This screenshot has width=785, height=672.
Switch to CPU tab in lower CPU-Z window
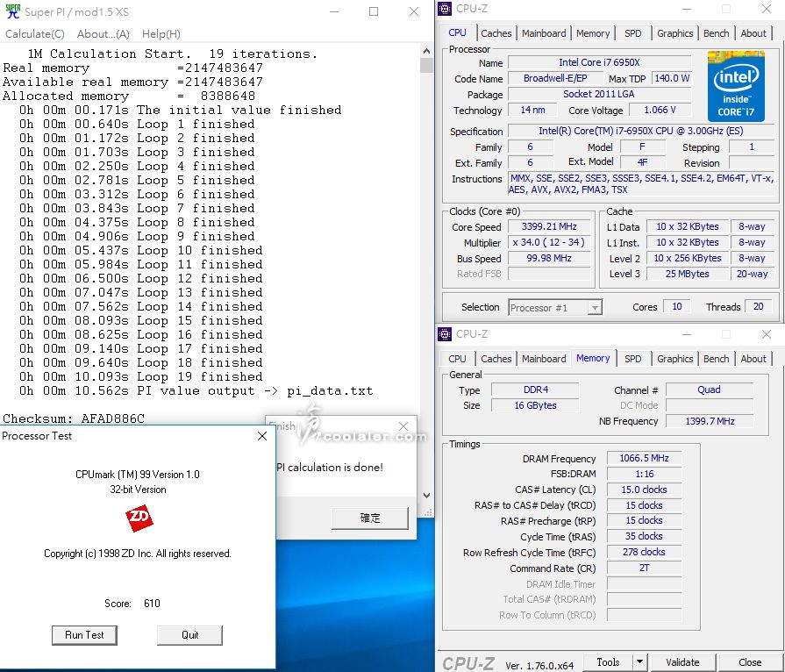[457, 359]
